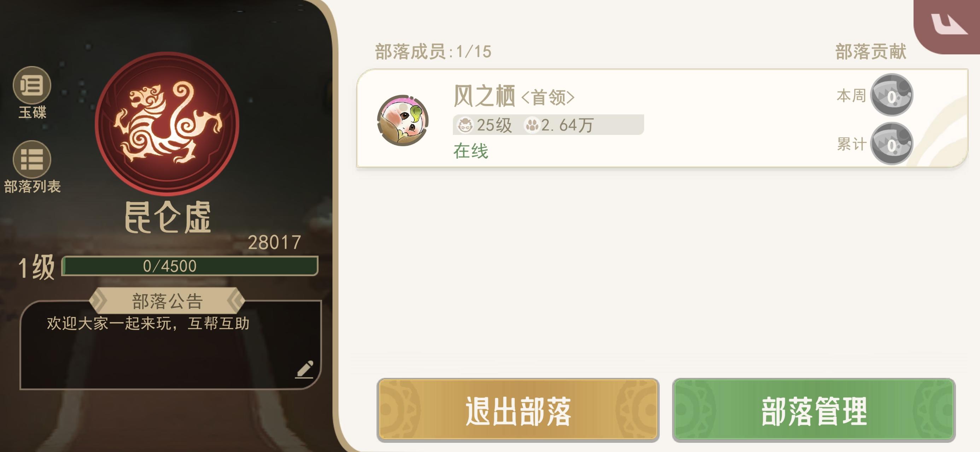Click the 部落管理 button
980x452 pixels.
[x=814, y=410]
